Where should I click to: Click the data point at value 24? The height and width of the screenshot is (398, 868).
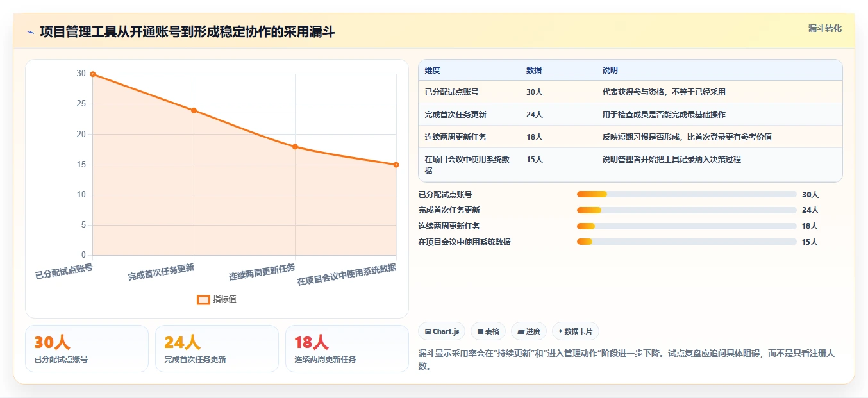tap(194, 110)
